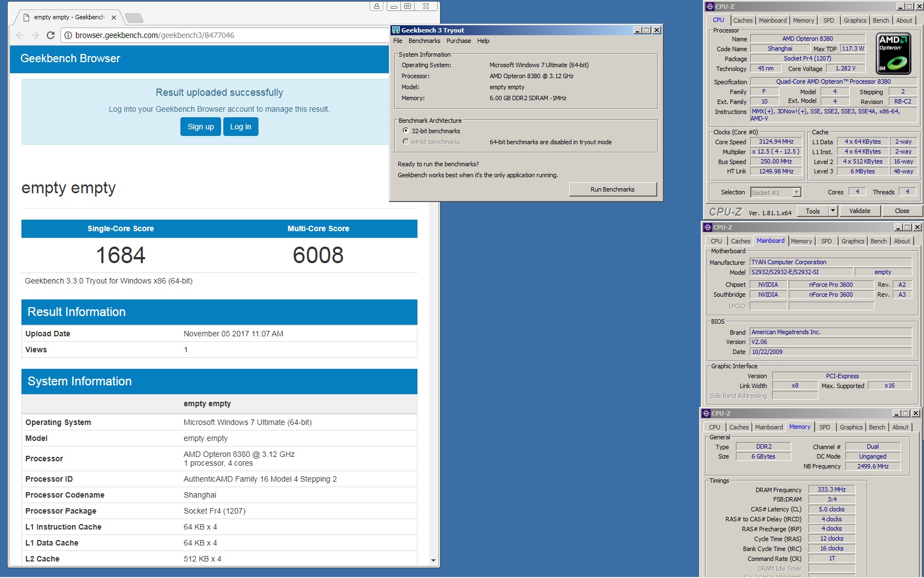The image size is (924, 578).
Task: Click Sign up button
Action: tap(201, 127)
